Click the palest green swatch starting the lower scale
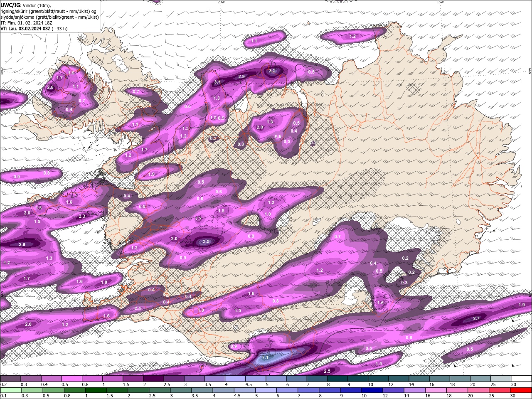This screenshot has width=532, height=399. (x=11, y=390)
